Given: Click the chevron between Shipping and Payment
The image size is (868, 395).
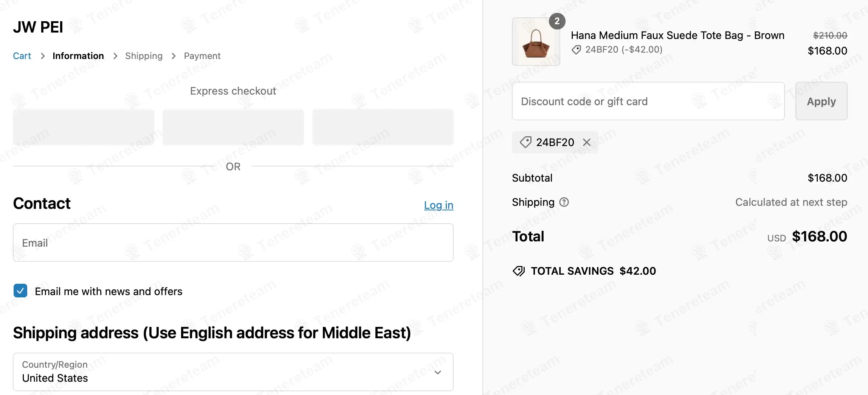Looking at the screenshot, I should pos(174,56).
